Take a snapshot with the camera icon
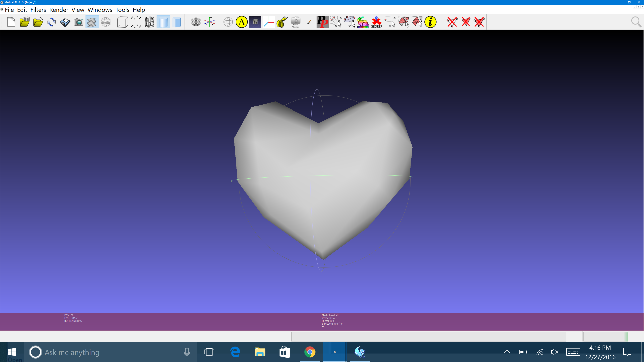 tap(78, 22)
